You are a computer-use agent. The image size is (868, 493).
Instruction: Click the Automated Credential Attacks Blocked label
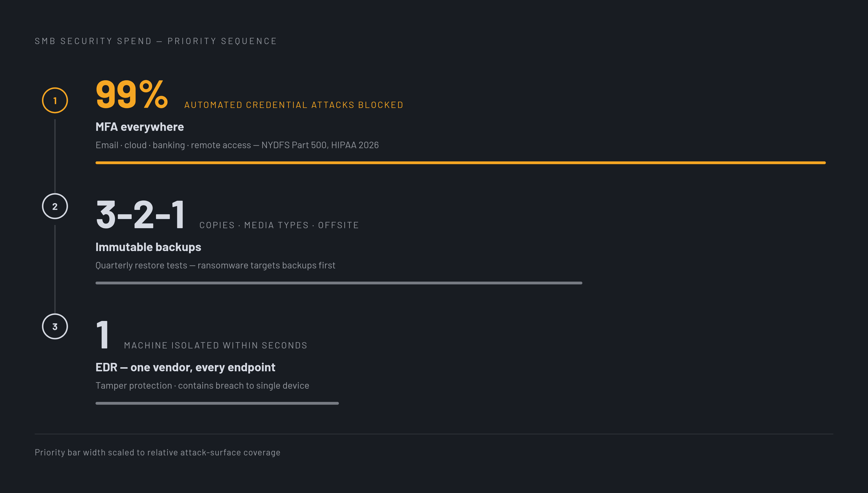tap(294, 105)
